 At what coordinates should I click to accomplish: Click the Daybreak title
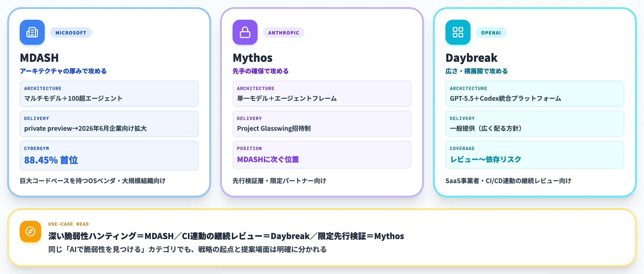coord(472,58)
